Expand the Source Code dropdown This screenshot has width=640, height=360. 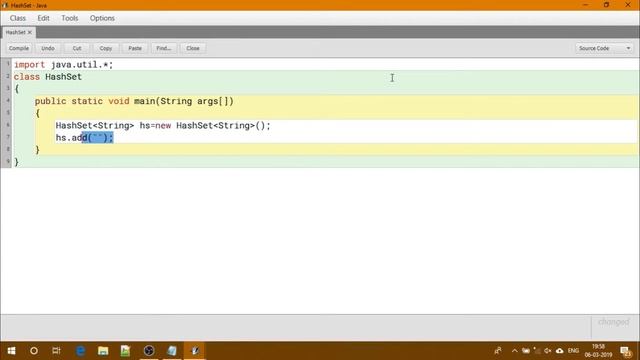(604, 48)
